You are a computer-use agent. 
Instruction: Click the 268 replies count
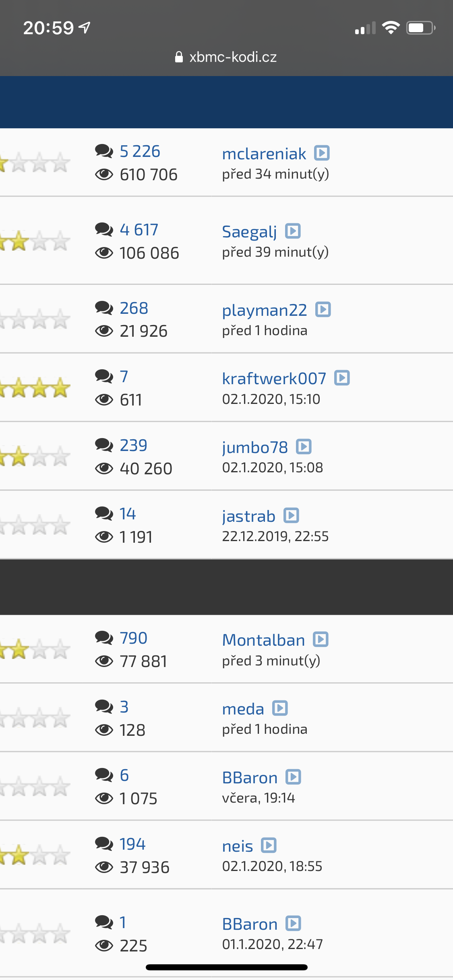[134, 308]
